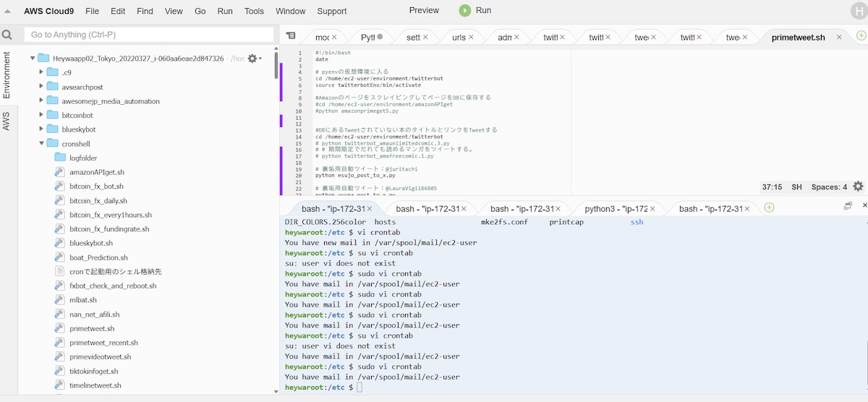This screenshot has height=402, width=868.
Task: Open the Go menu
Action: 200,11
